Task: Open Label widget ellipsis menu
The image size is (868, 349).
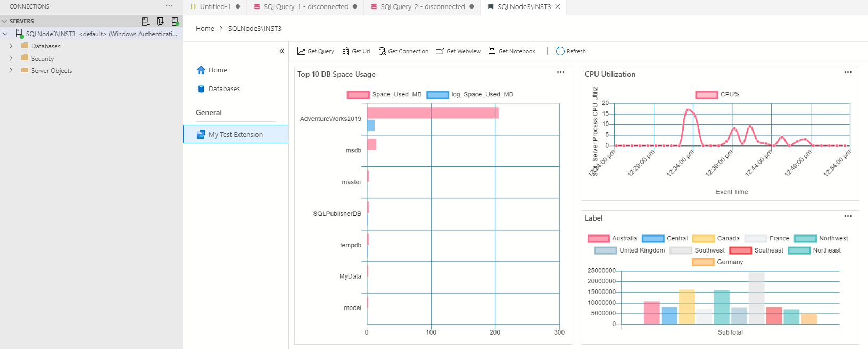Action: (848, 216)
